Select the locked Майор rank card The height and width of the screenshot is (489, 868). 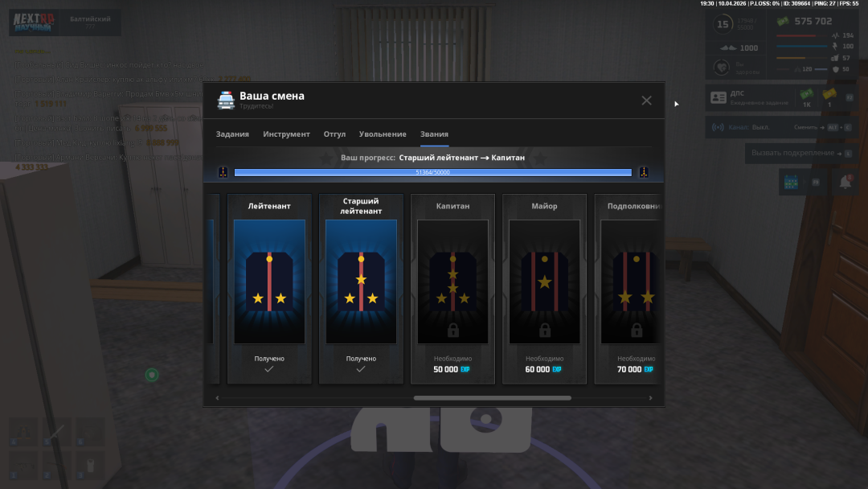[x=544, y=289]
